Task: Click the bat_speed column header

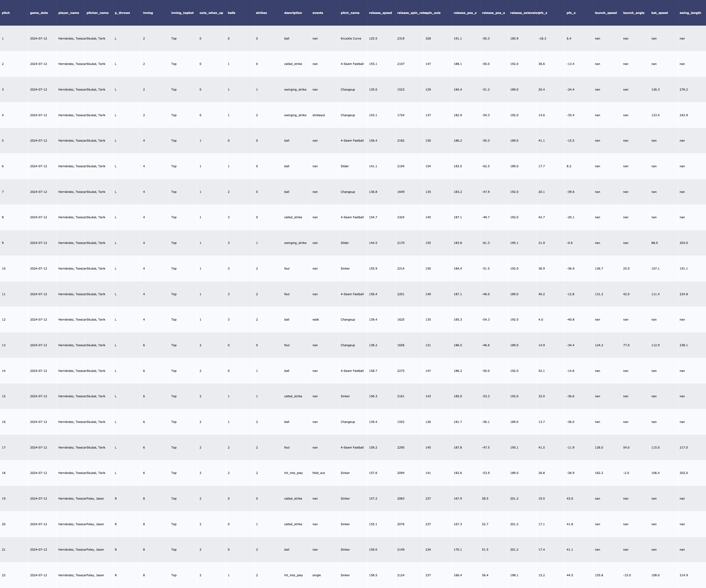Action: (659, 13)
